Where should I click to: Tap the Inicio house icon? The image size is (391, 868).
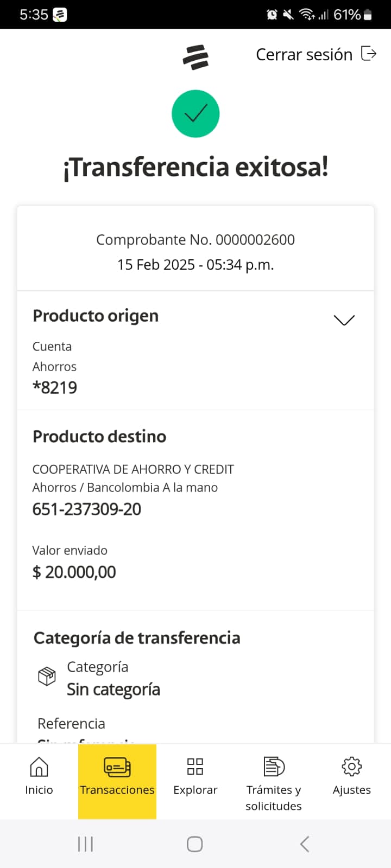point(39,767)
